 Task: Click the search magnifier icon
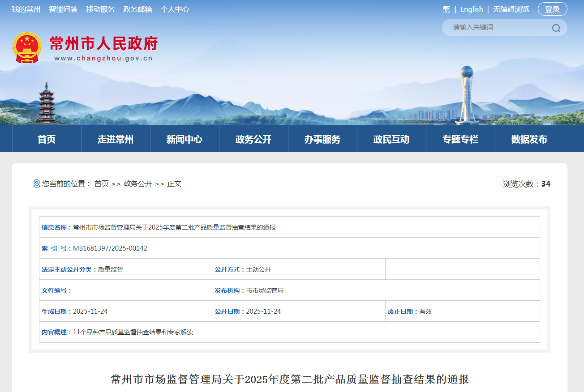pyautogui.click(x=556, y=28)
